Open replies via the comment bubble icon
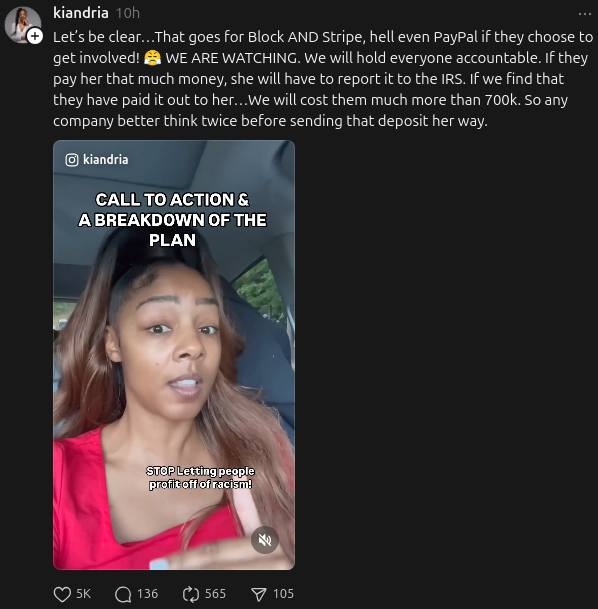This screenshot has height=609, width=598. coord(123,594)
